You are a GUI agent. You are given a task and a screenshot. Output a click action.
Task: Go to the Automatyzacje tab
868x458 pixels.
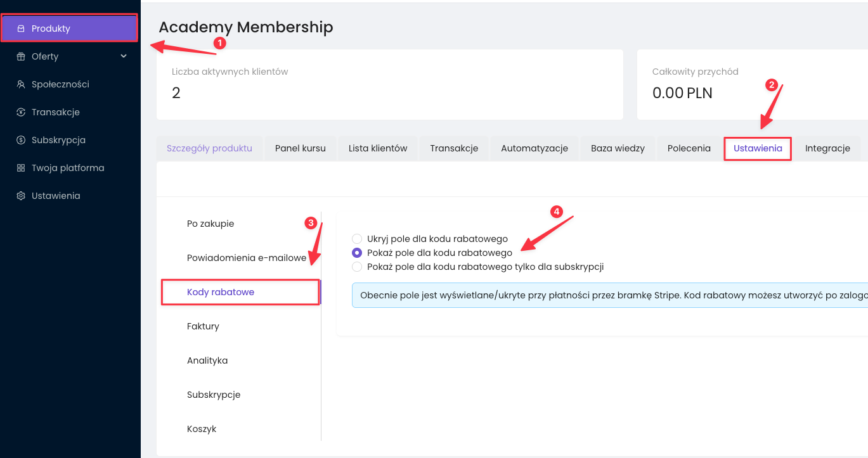534,148
